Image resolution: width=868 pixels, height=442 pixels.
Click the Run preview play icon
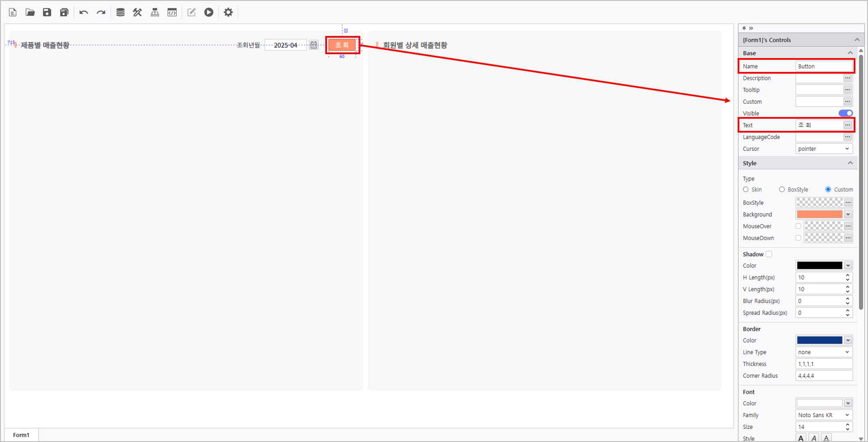point(209,12)
